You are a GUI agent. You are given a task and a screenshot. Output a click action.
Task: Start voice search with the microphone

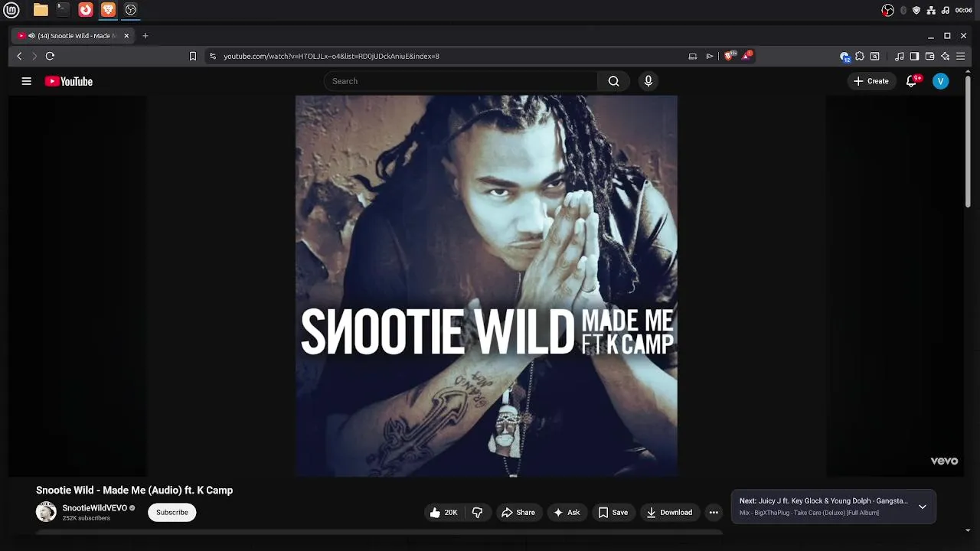648,81
